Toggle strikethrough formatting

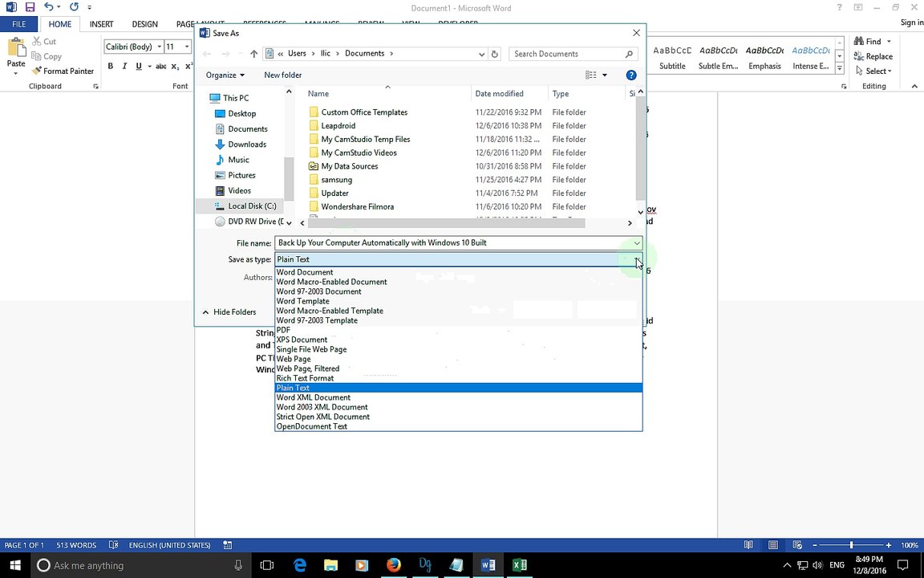coord(160,67)
